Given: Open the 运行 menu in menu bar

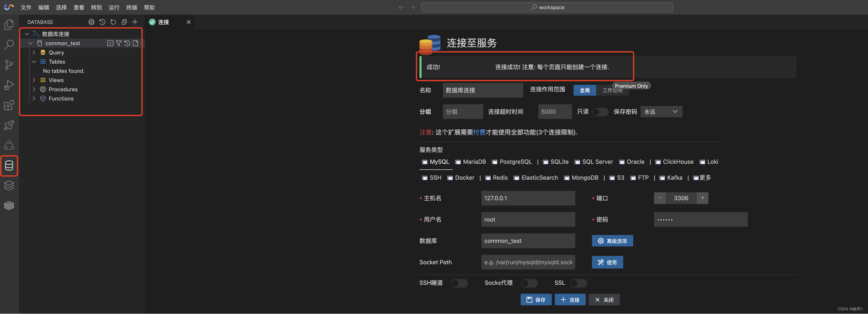Looking at the screenshot, I should [x=114, y=7].
